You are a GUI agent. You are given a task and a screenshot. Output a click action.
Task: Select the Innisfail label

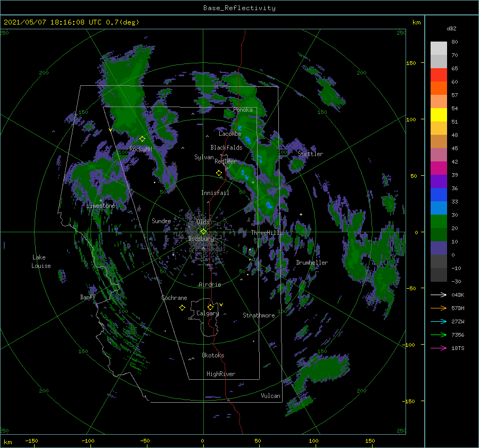215,193
